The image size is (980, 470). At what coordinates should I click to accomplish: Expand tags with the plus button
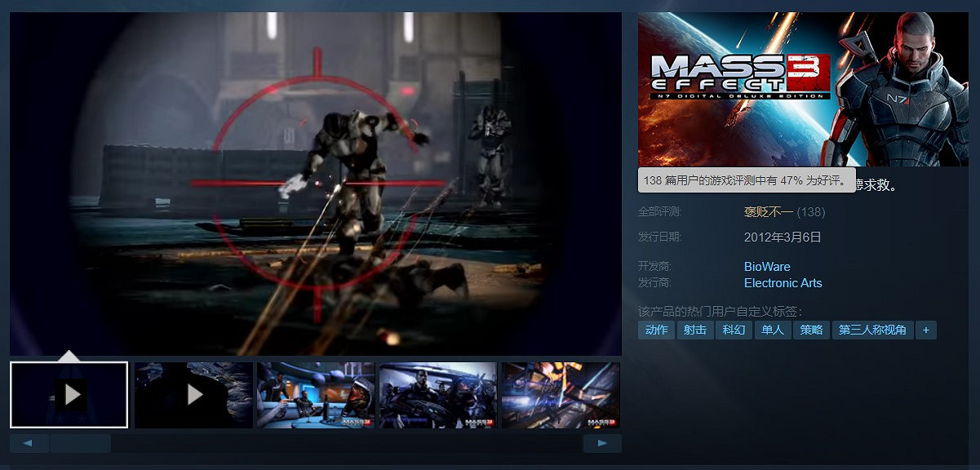(x=926, y=330)
